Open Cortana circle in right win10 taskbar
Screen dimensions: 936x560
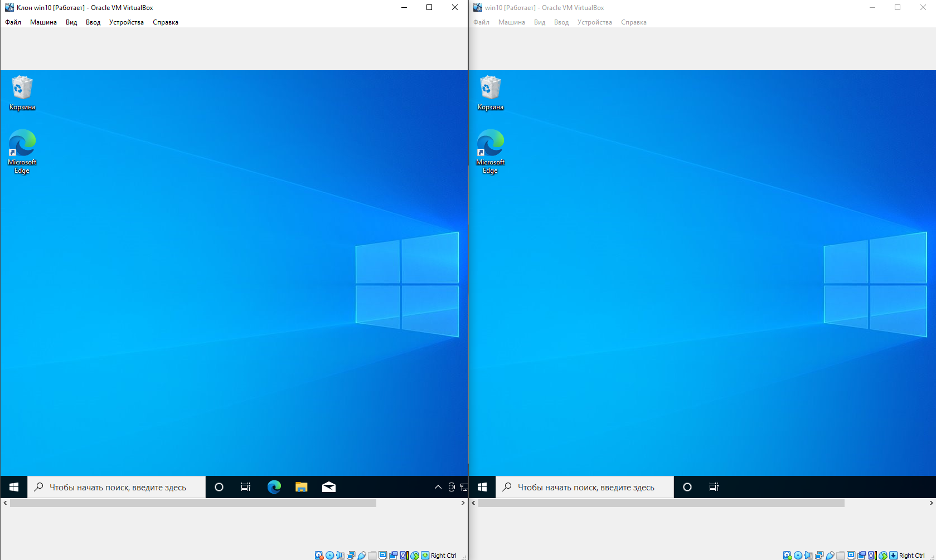pyautogui.click(x=687, y=487)
